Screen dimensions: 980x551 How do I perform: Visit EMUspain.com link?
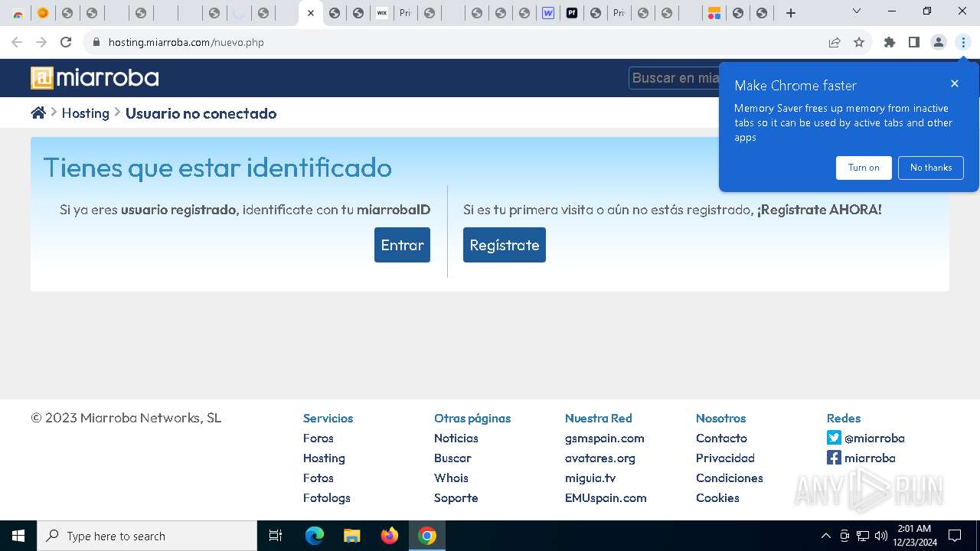pyautogui.click(x=606, y=497)
